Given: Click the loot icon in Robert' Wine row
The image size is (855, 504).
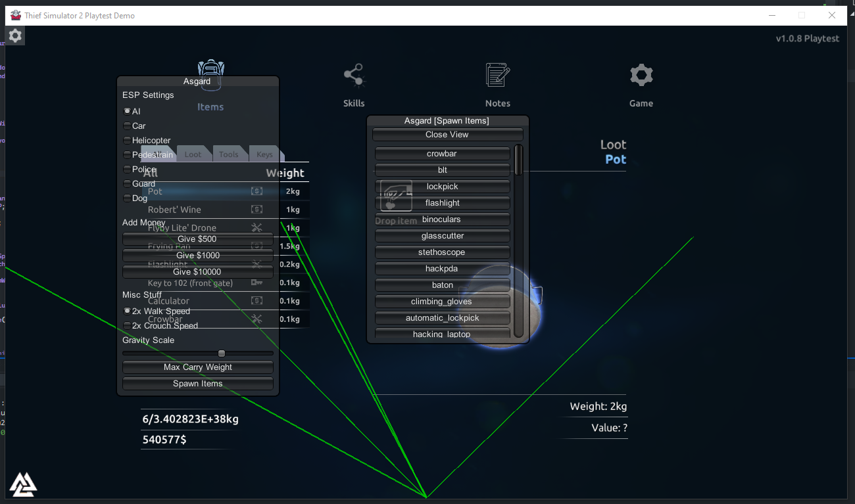Looking at the screenshot, I should 256,210.
